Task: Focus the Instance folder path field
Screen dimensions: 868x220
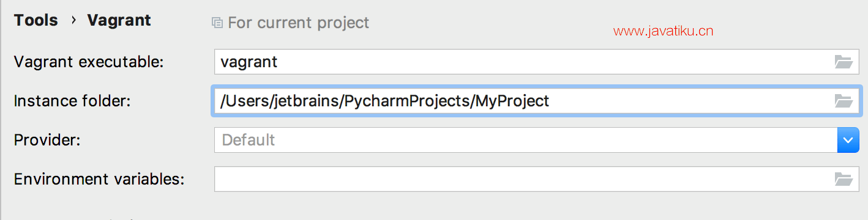Action: 536,101
